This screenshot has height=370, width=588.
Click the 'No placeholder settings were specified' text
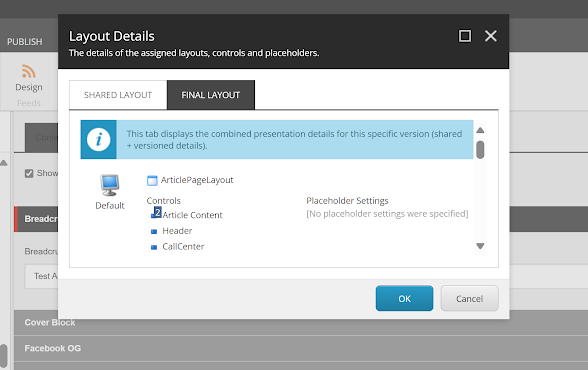[387, 214]
